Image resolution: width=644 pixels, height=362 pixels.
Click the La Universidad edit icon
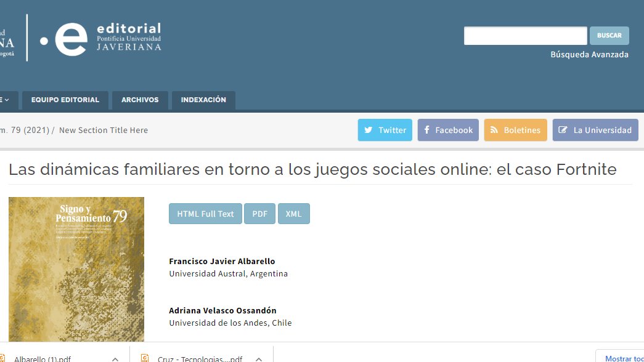[563, 130]
